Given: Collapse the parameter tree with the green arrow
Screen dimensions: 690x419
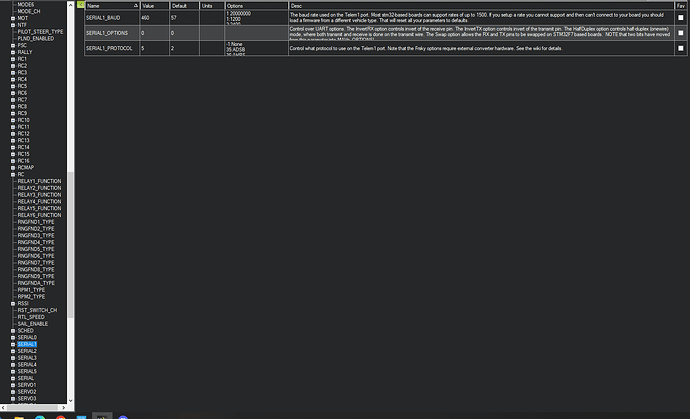Looking at the screenshot, I should 81,4.
